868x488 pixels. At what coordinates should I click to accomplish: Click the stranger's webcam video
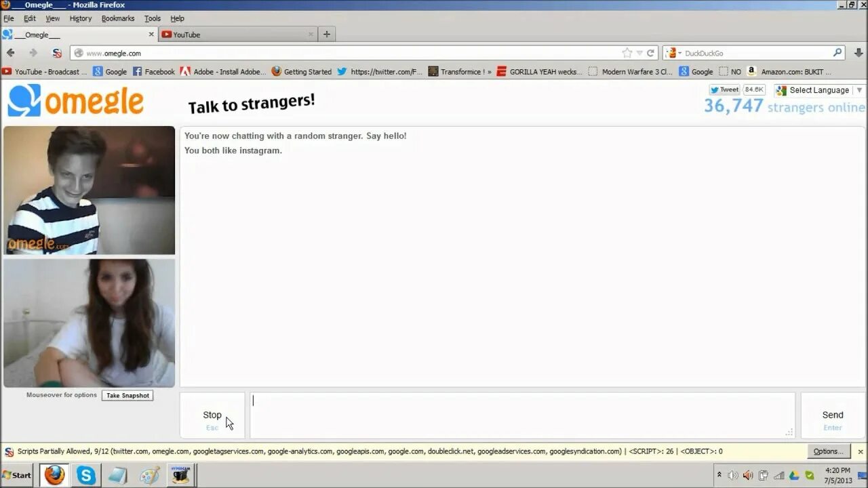click(x=89, y=190)
